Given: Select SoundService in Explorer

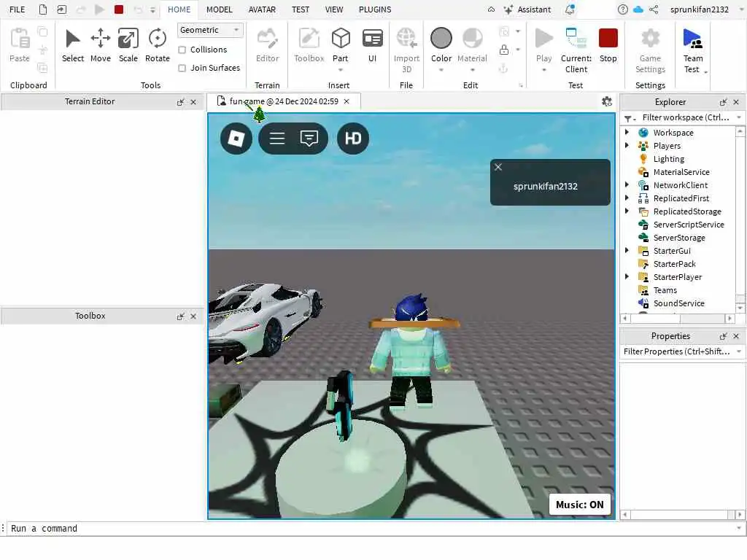Looking at the screenshot, I should pos(678,303).
